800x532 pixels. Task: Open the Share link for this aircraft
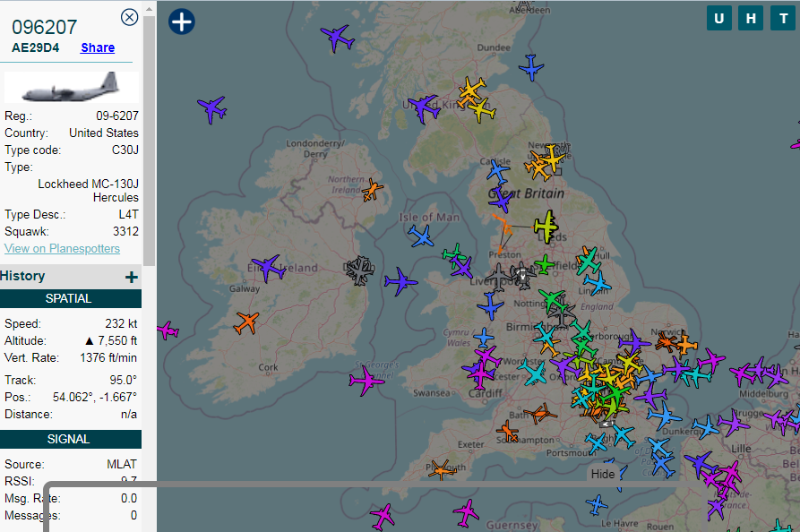[x=98, y=47]
